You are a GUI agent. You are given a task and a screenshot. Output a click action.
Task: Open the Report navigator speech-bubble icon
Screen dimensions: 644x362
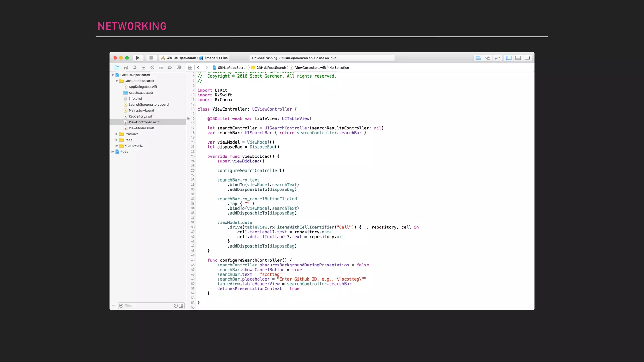pos(179,68)
